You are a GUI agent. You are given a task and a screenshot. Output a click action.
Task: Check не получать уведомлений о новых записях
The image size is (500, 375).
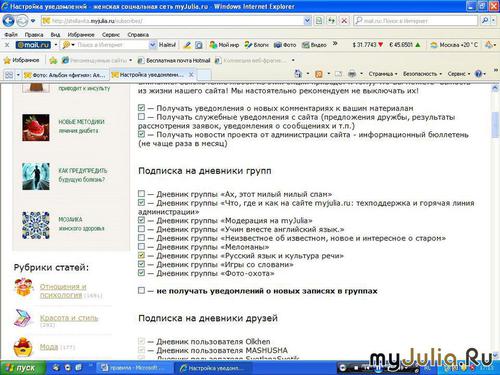141,290
